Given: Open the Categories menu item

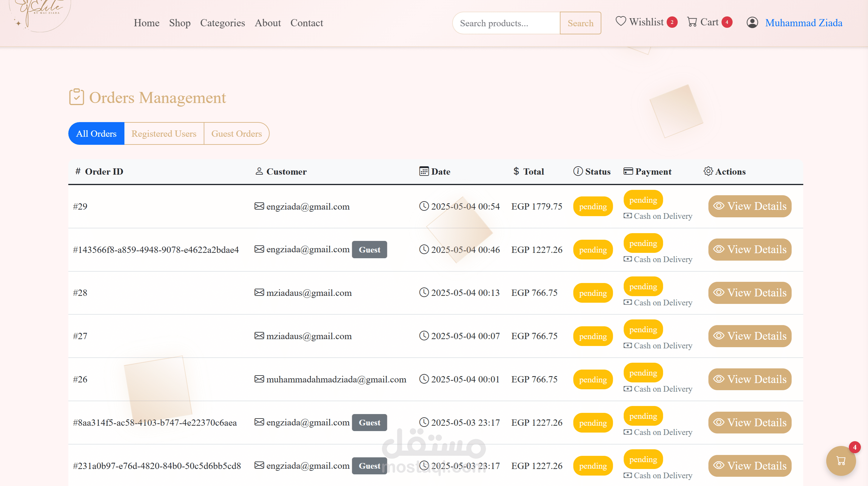Looking at the screenshot, I should pos(222,23).
